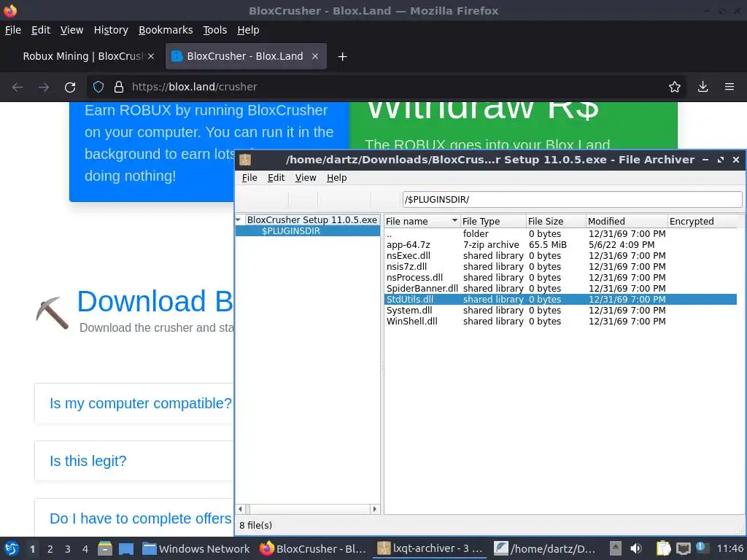This screenshot has width=747, height=560.
Task: Switch to virtual desktop 3
Action: pos(67,549)
